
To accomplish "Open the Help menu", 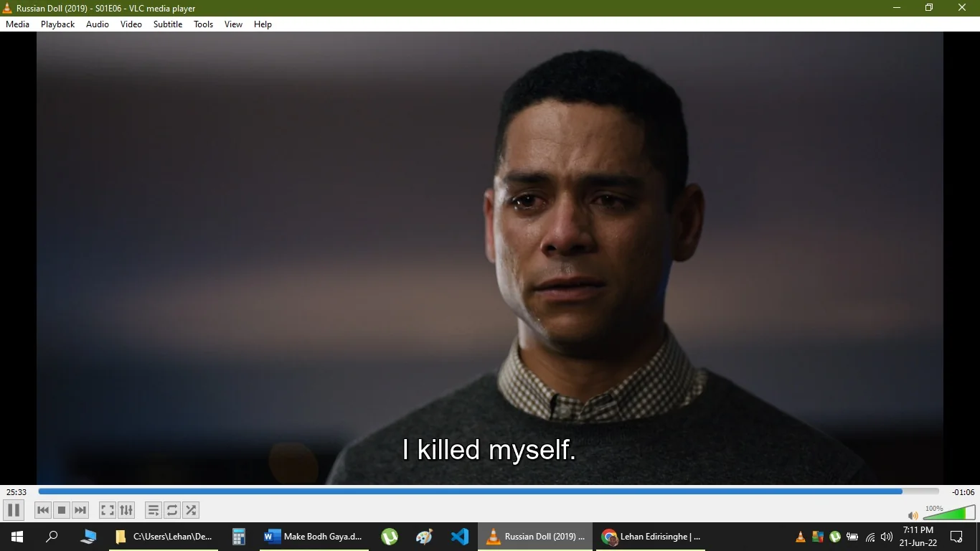I will pos(263,24).
